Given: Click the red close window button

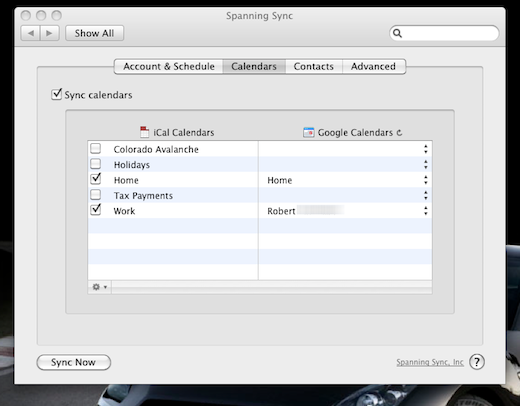Looking at the screenshot, I should [26, 15].
